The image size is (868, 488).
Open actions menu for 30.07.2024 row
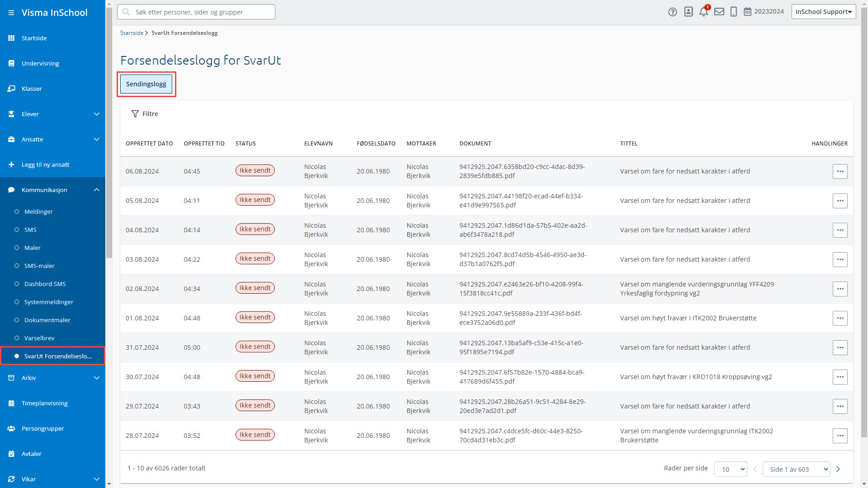[840, 377]
